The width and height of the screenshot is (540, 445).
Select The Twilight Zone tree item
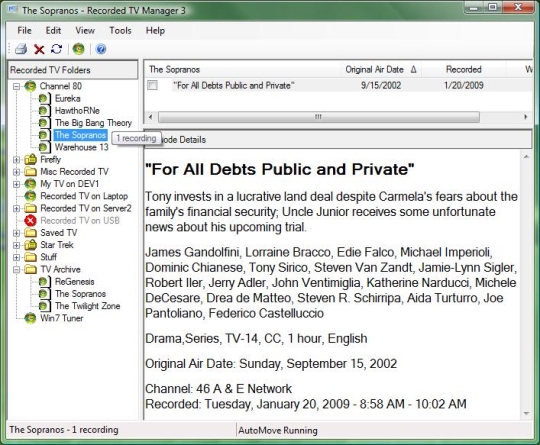tap(87, 306)
